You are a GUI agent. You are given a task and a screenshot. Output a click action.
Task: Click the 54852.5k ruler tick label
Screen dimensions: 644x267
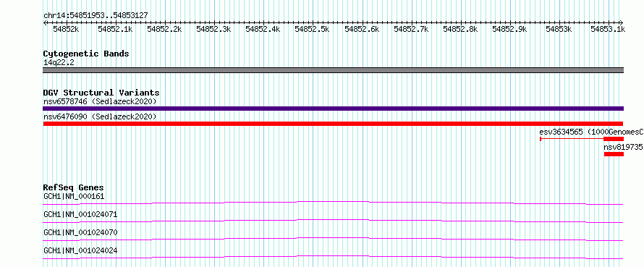click(312, 29)
